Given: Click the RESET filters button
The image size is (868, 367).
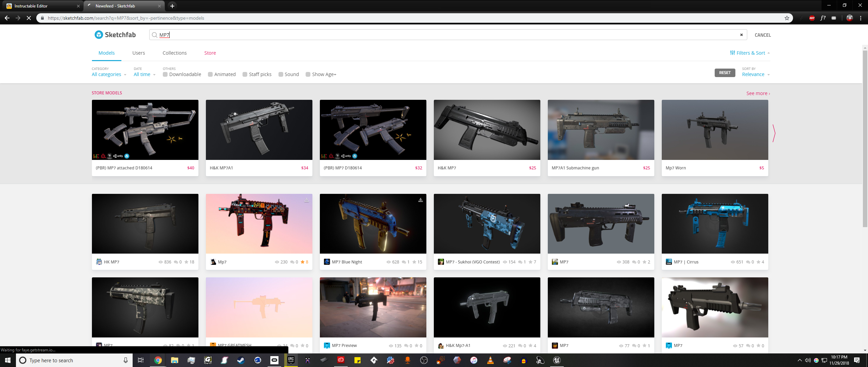Looking at the screenshot, I should (725, 73).
